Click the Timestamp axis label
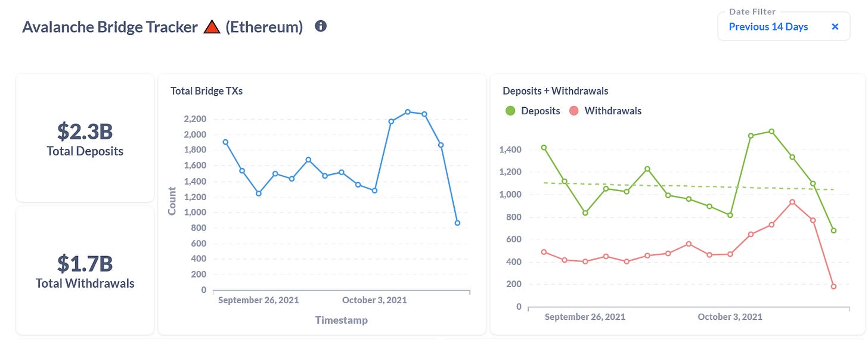The height and width of the screenshot is (340, 868). (x=341, y=320)
